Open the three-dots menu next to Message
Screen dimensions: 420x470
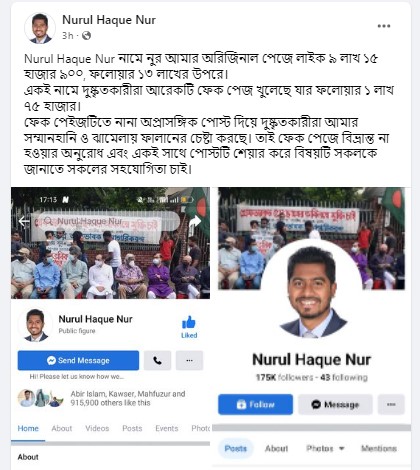pyautogui.click(x=391, y=404)
